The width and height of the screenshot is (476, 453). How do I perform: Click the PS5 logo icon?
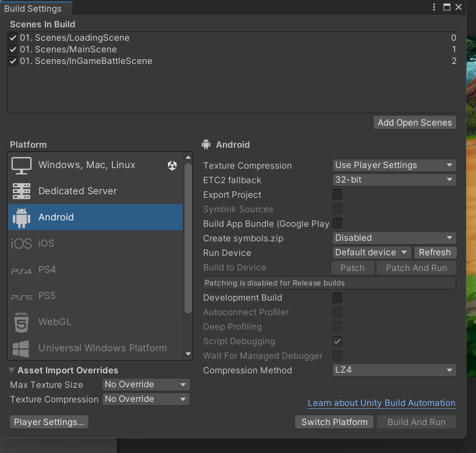22,297
